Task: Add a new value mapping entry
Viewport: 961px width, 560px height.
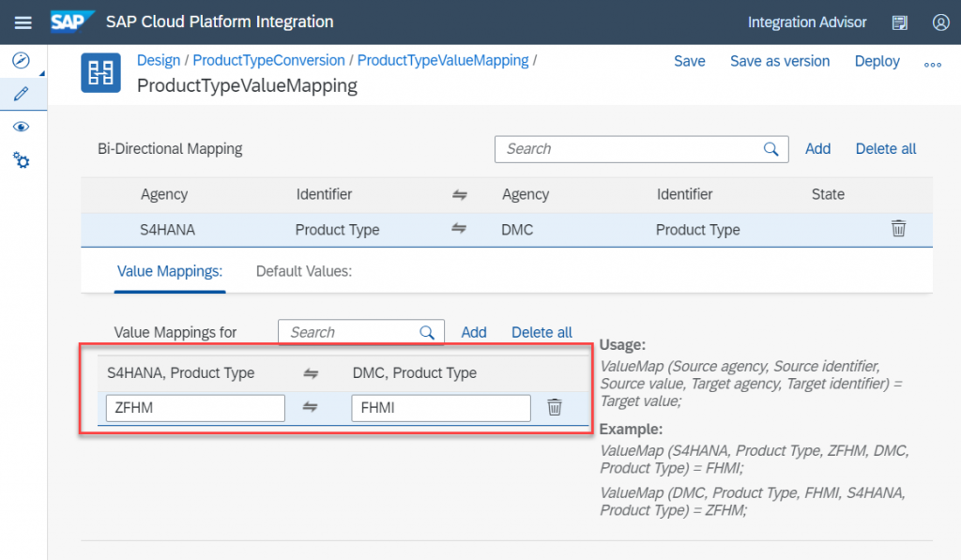Action: pyautogui.click(x=474, y=332)
